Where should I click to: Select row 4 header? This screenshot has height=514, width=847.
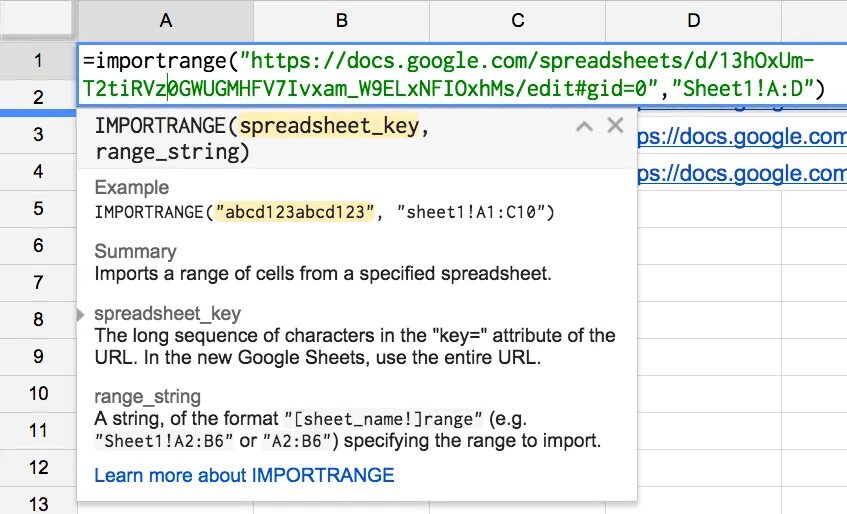tap(38, 172)
